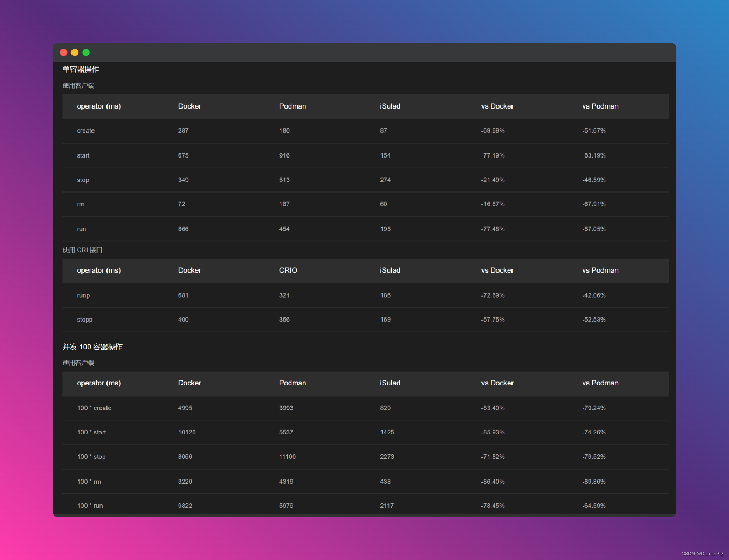The height and width of the screenshot is (560, 729).
Task: Click the Docker value 72
Action: pyautogui.click(x=181, y=204)
